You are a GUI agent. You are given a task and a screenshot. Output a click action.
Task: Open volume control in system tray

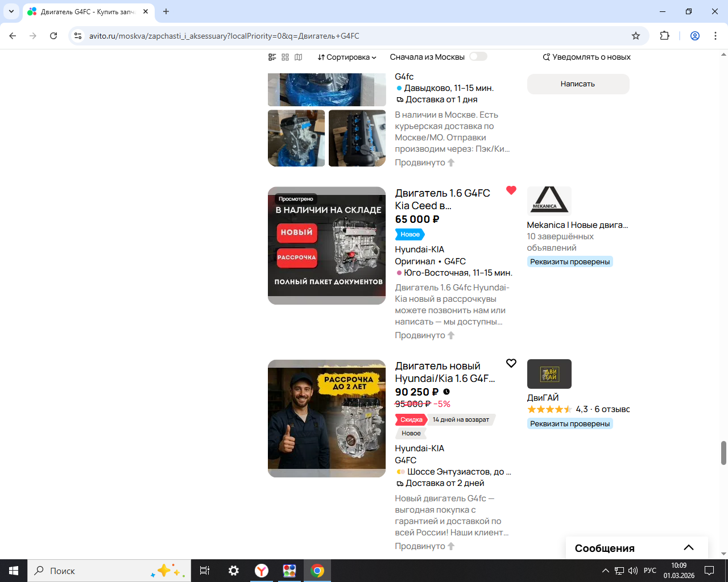633,571
